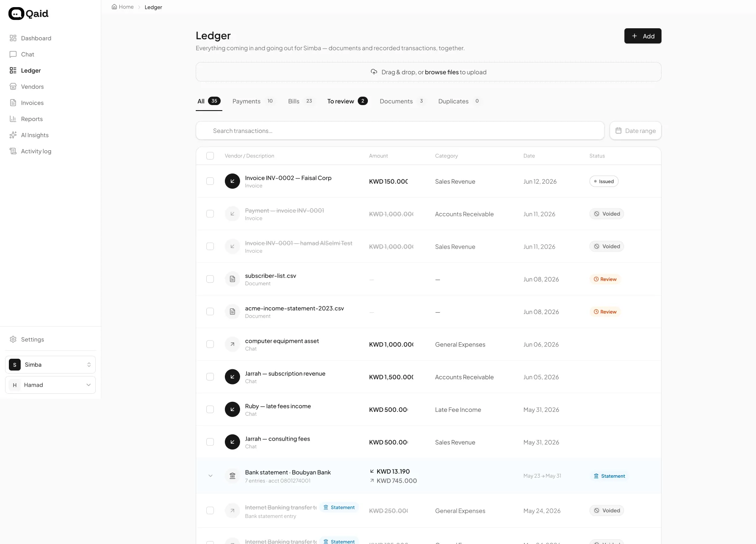
Task: Click the Home breadcrumb link
Action: (123, 7)
